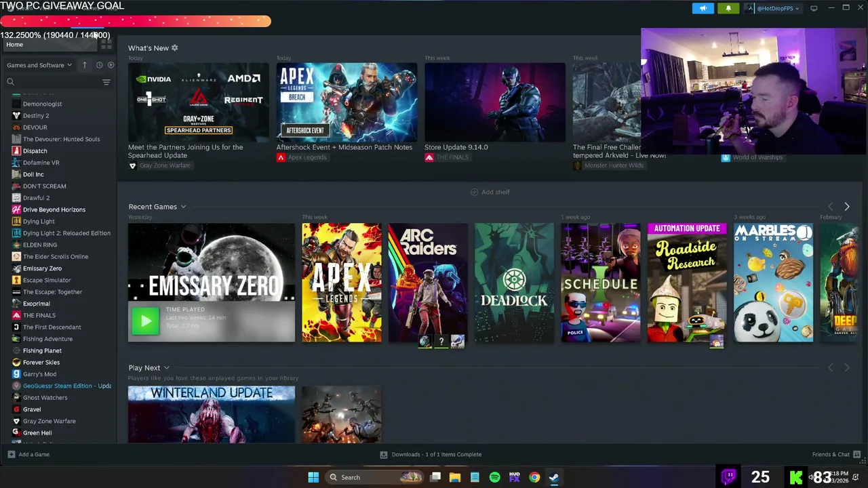The width and height of the screenshot is (868, 488).
Task: Click the Emissary Zero list icon
Action: [x=16, y=268]
